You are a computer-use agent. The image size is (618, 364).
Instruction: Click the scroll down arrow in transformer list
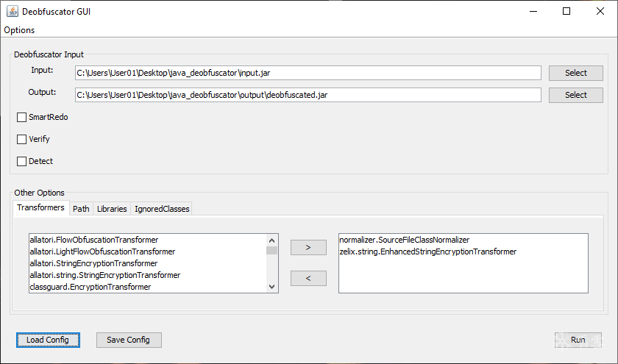271,287
